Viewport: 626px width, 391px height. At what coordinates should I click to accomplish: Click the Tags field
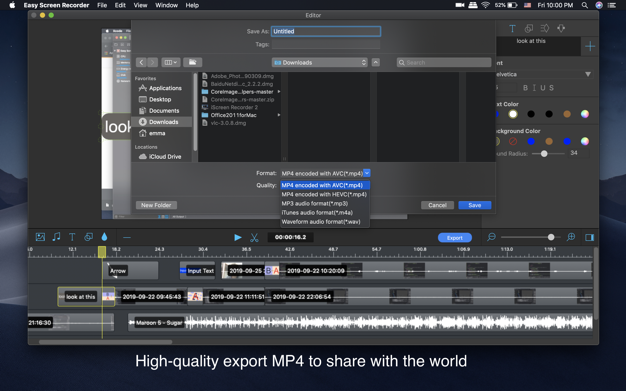(326, 44)
